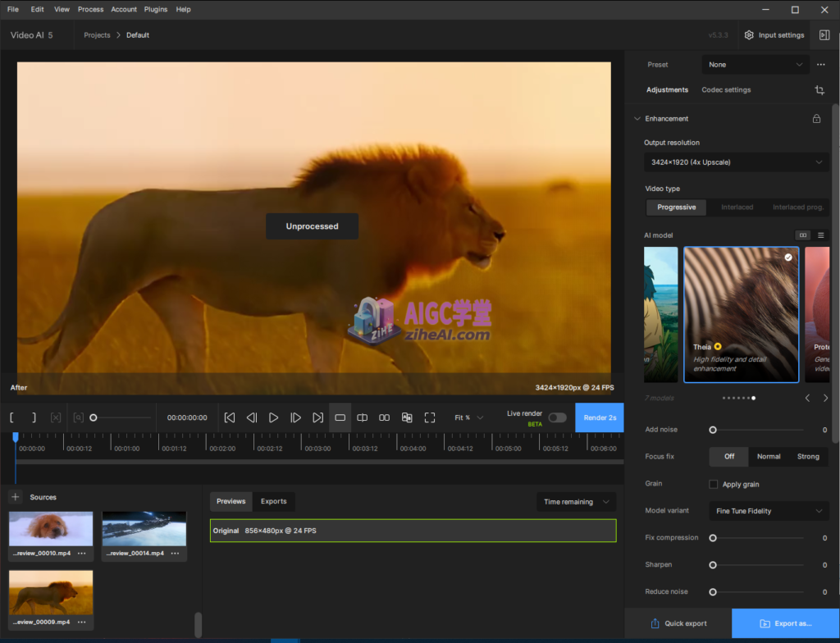Open options for review_00014.mp4
The image size is (840, 643).
[176, 553]
